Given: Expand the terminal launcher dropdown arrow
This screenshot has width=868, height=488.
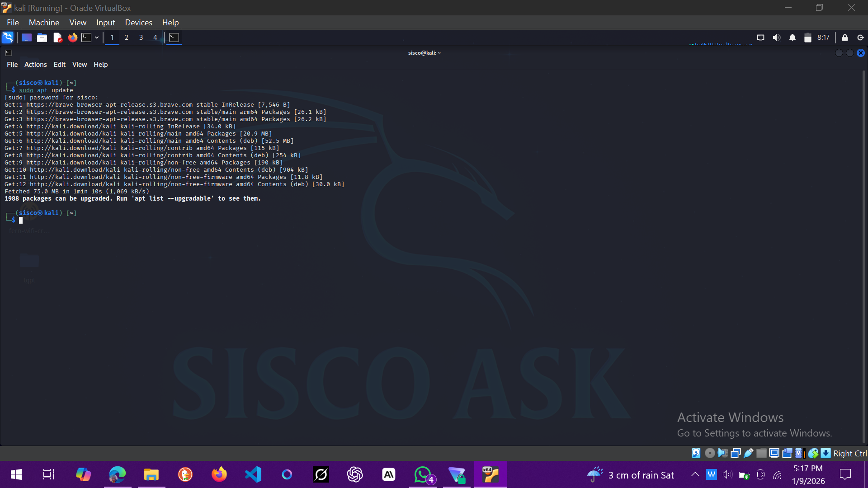Looking at the screenshot, I should pyautogui.click(x=97, y=38).
